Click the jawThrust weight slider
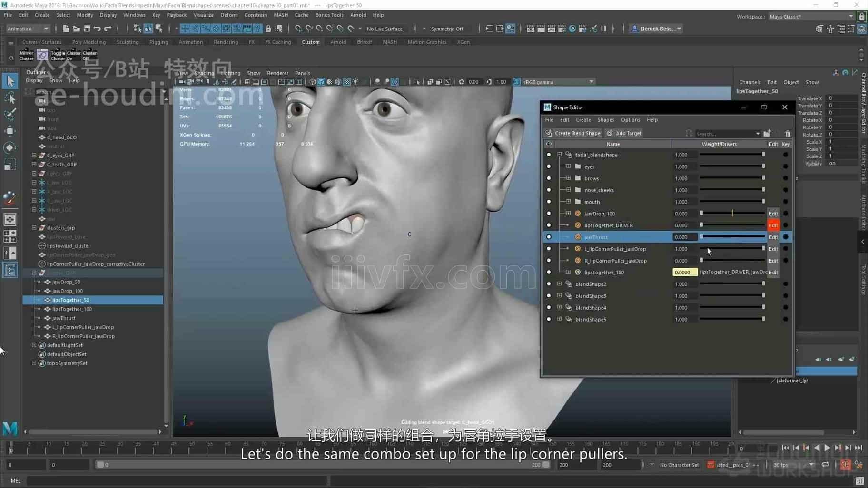 pyautogui.click(x=732, y=237)
